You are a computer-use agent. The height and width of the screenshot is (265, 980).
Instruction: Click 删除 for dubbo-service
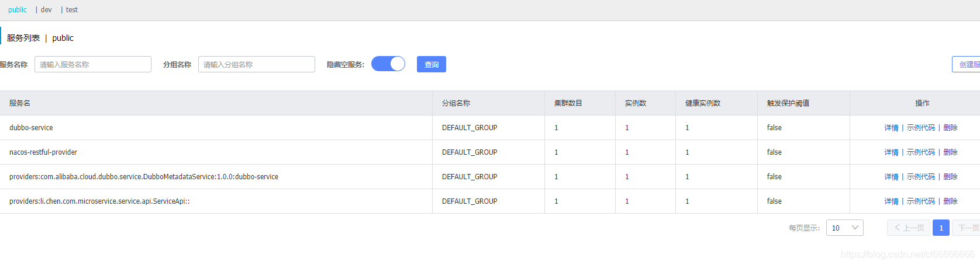coord(951,128)
